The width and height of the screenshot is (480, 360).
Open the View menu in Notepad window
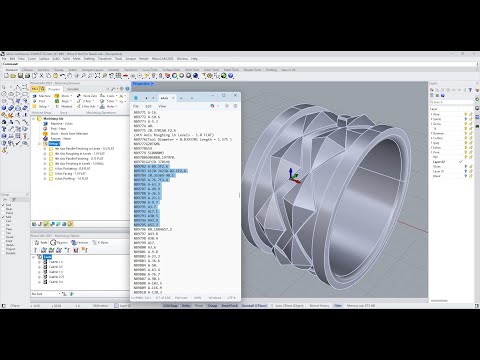(x=162, y=106)
